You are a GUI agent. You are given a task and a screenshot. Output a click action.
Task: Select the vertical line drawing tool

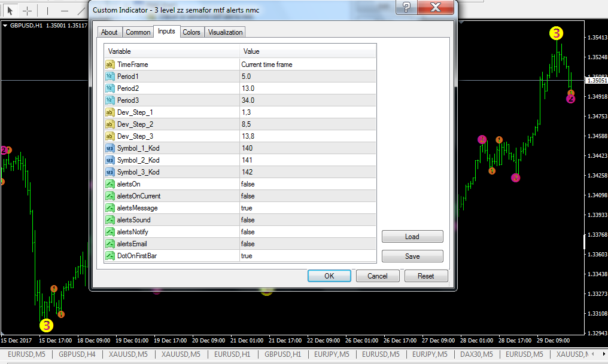[x=47, y=10]
